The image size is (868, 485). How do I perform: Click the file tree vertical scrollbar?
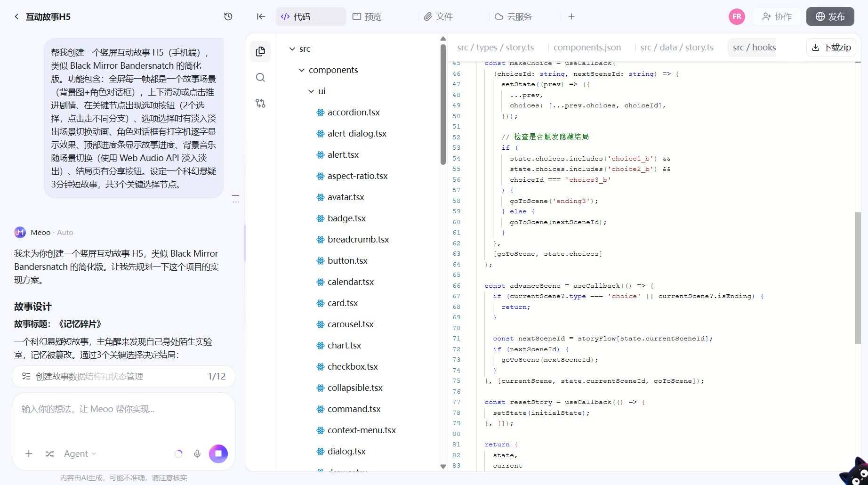[443, 105]
